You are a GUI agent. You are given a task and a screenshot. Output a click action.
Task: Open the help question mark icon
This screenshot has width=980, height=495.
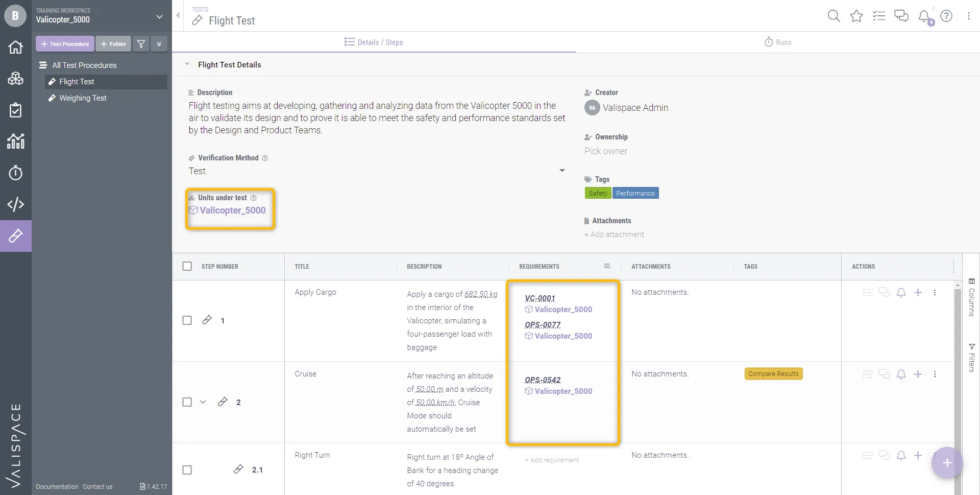pos(946,16)
